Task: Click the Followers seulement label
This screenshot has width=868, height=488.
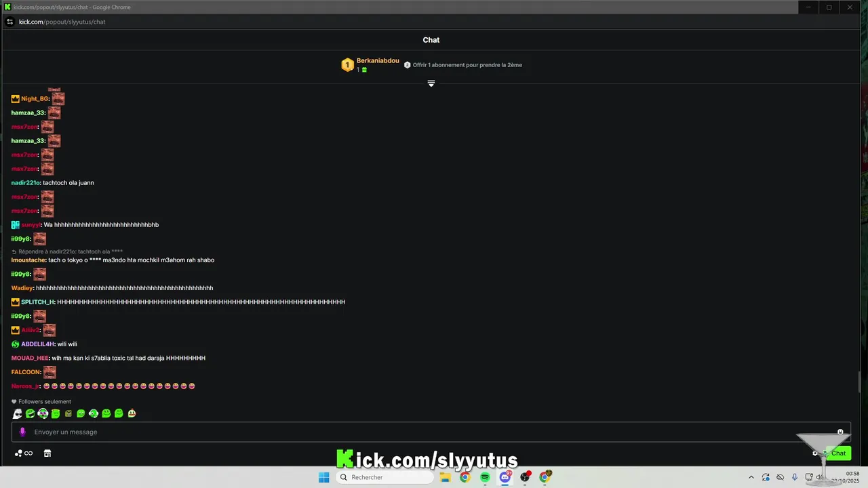Action: coord(45,402)
